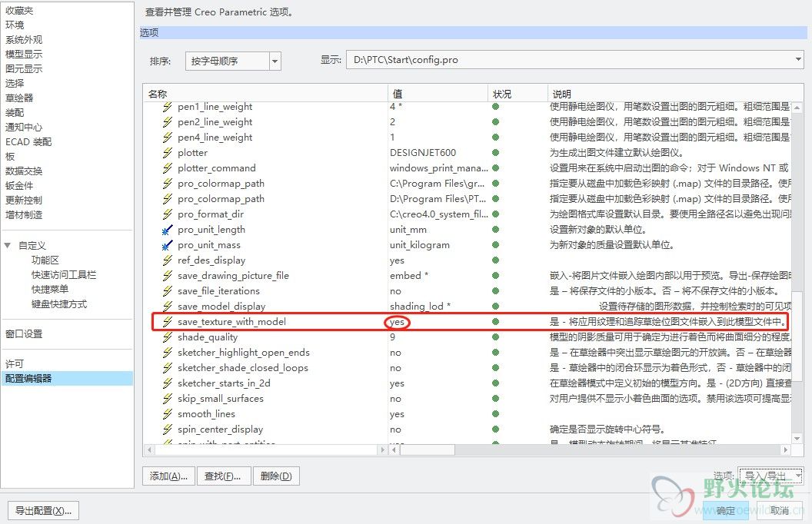Click lightning icon beside save_drawing_picture_file
The width and height of the screenshot is (812, 524).
coord(168,276)
